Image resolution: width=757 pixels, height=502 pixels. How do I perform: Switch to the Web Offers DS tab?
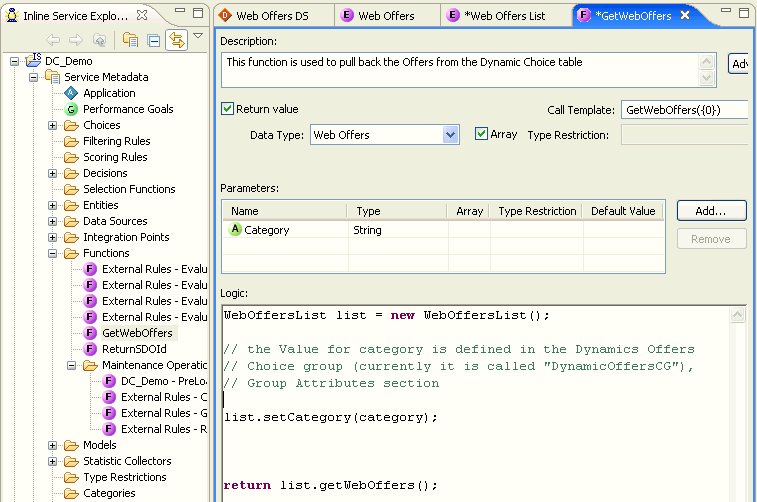[x=272, y=15]
